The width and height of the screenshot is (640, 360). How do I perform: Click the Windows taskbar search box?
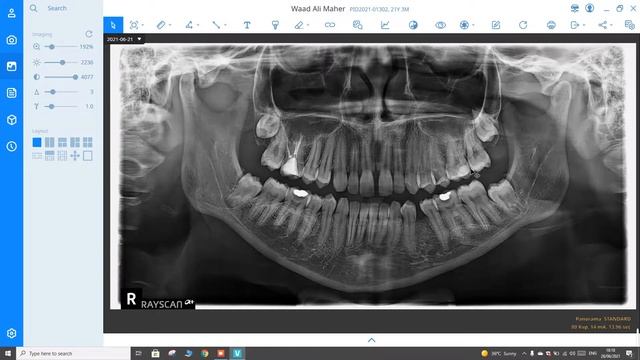point(73,353)
